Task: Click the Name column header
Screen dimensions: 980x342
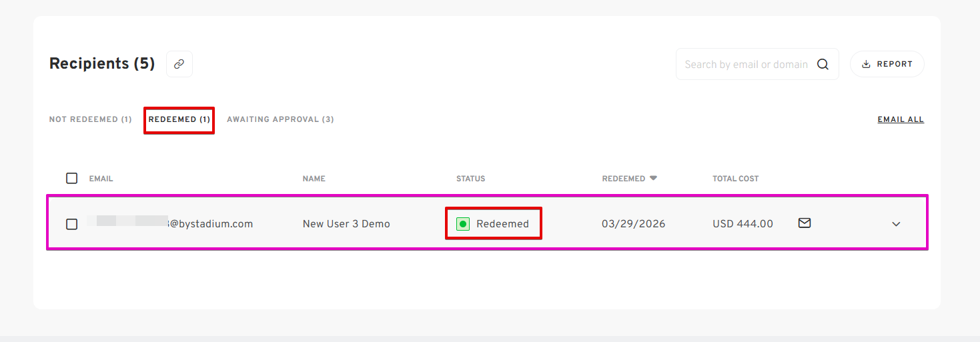Action: 314,179
